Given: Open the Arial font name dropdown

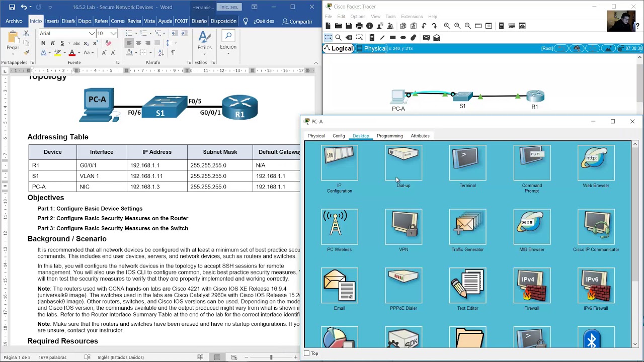Looking at the screenshot, I should [92, 33].
